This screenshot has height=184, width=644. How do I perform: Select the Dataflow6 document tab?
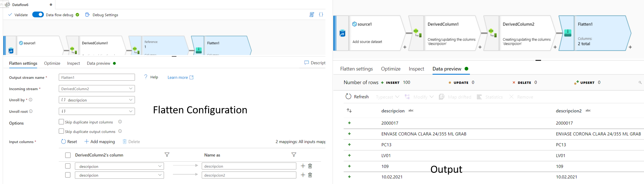coord(29,4)
